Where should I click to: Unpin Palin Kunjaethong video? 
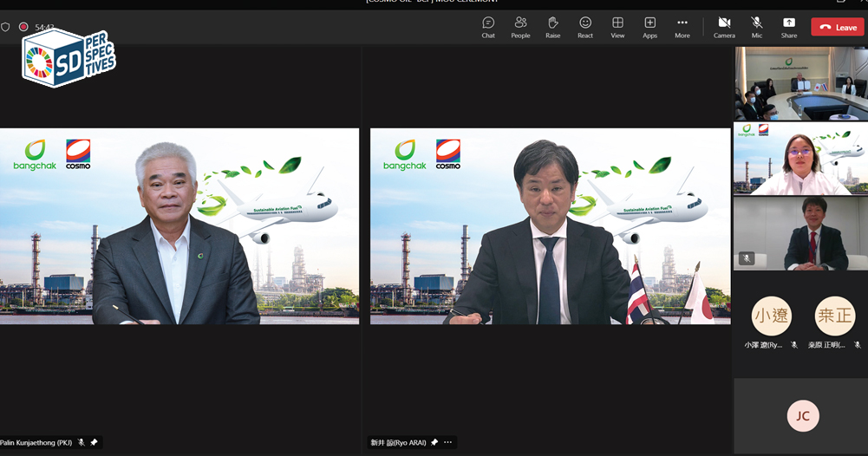pyautogui.click(x=95, y=442)
